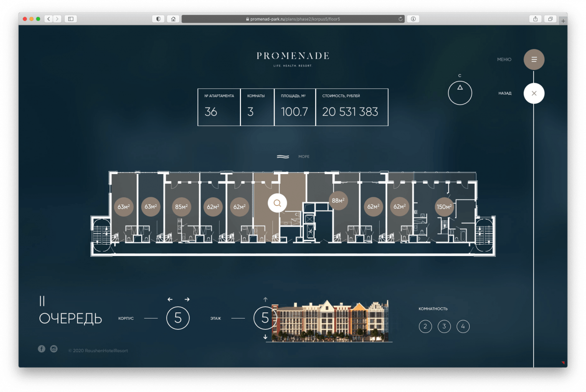The height and width of the screenshot is (392, 586).
Task: Toggle the Safari sidebar
Action: [70, 19]
